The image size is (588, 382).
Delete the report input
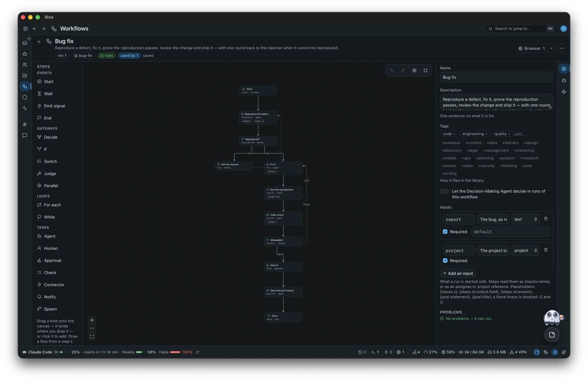tap(546, 219)
